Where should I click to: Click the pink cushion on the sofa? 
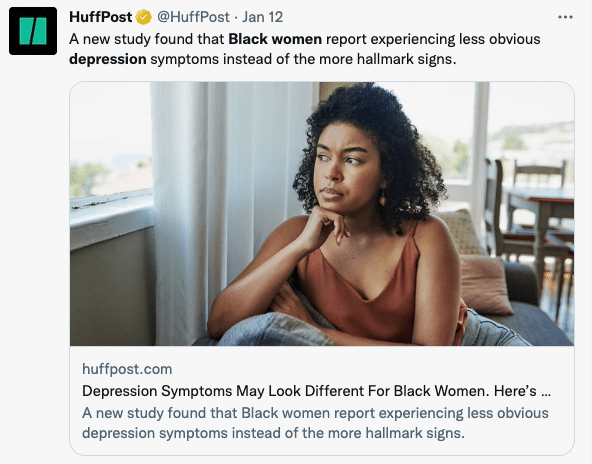pos(485,284)
